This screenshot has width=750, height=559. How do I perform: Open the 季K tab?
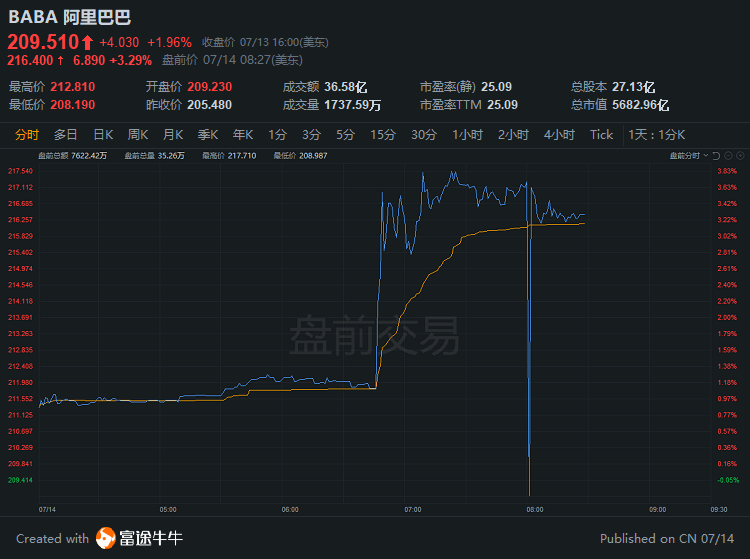pos(208,135)
